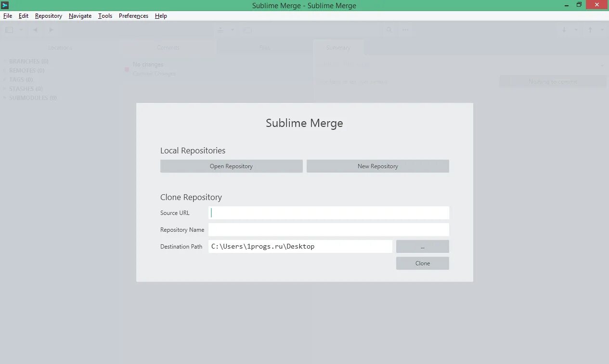Click the push up-arrow icon on toolbar
Image resolution: width=609 pixels, height=364 pixels.
[589, 29]
